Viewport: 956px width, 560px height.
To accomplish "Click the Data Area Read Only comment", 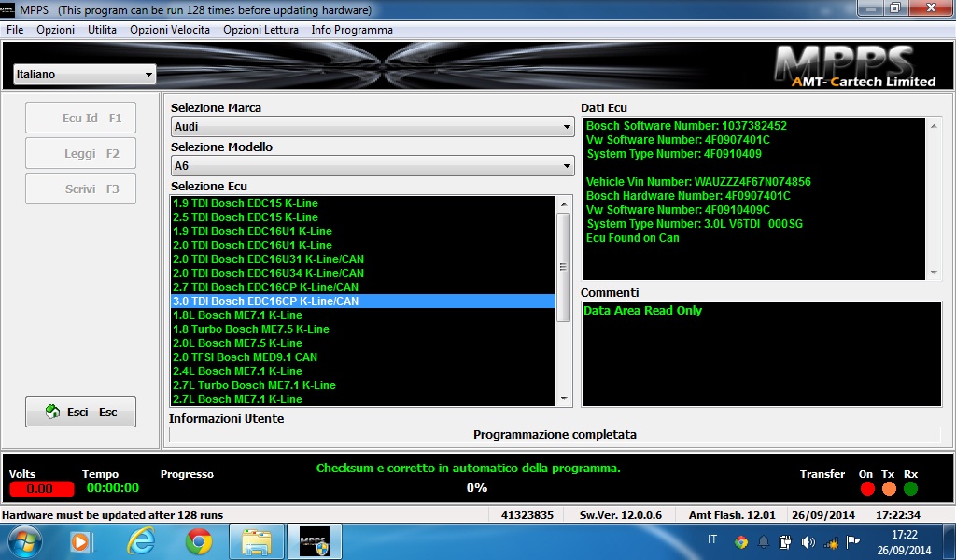I will coord(642,310).
